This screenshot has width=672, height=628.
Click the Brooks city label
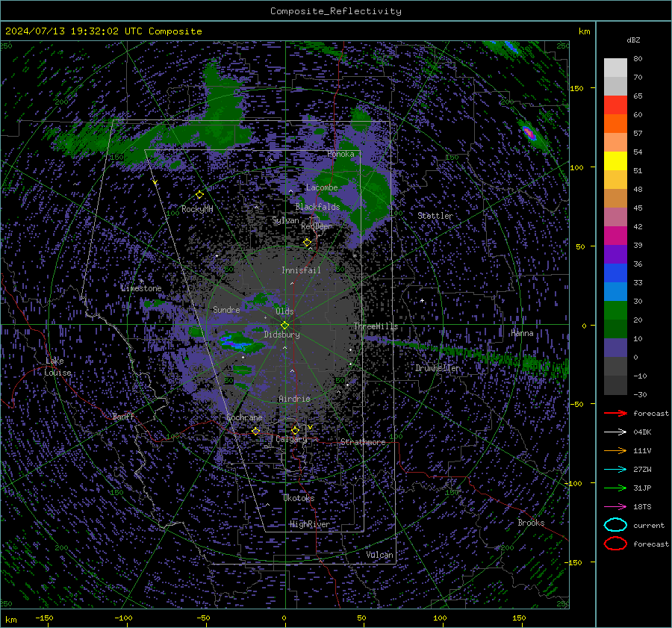(x=531, y=523)
